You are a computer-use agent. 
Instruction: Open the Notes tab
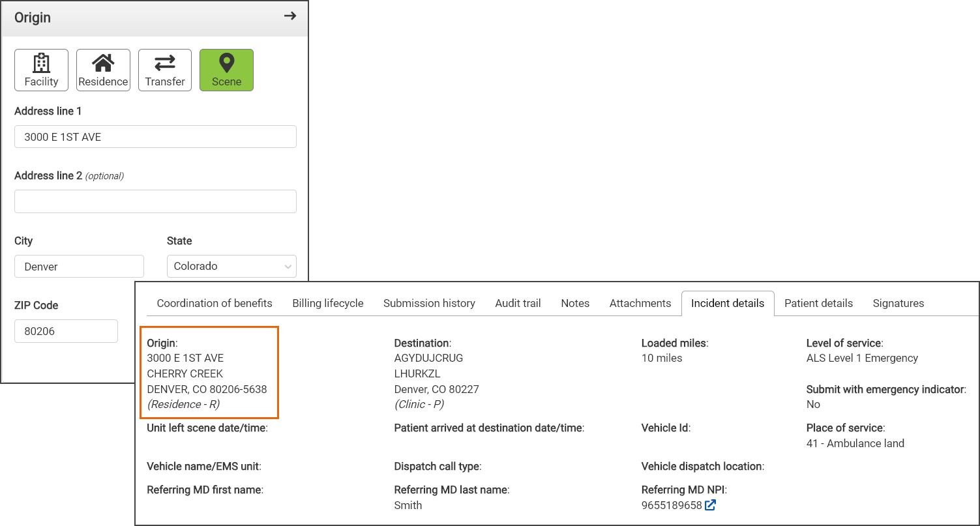(575, 303)
